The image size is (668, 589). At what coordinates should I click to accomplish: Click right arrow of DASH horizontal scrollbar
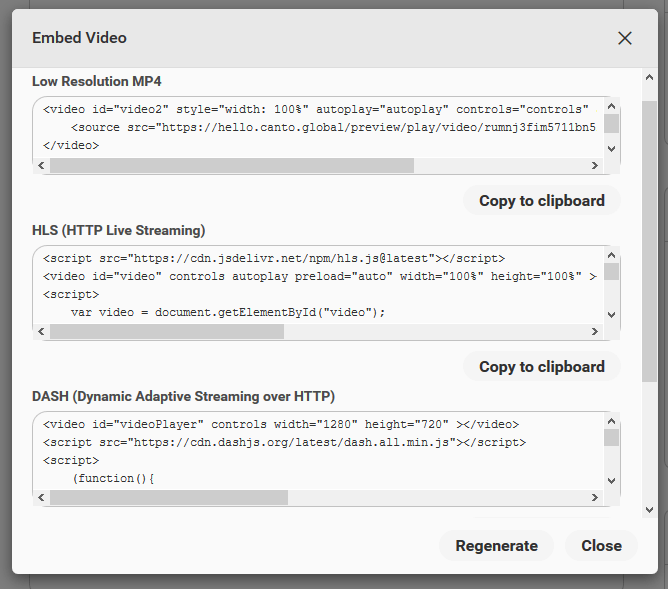(x=595, y=498)
